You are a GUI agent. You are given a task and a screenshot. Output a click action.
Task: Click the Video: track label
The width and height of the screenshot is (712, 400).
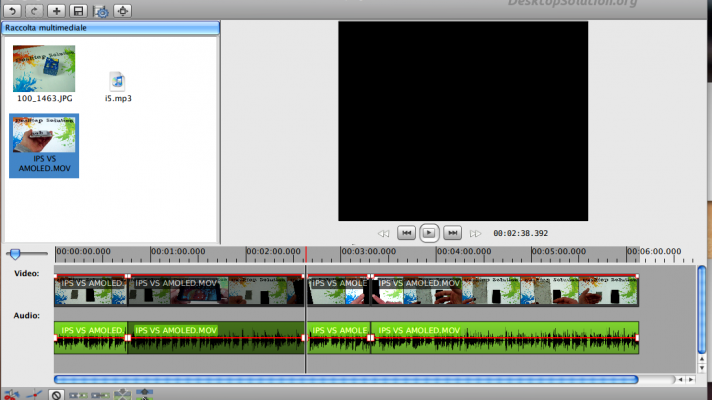click(x=26, y=273)
